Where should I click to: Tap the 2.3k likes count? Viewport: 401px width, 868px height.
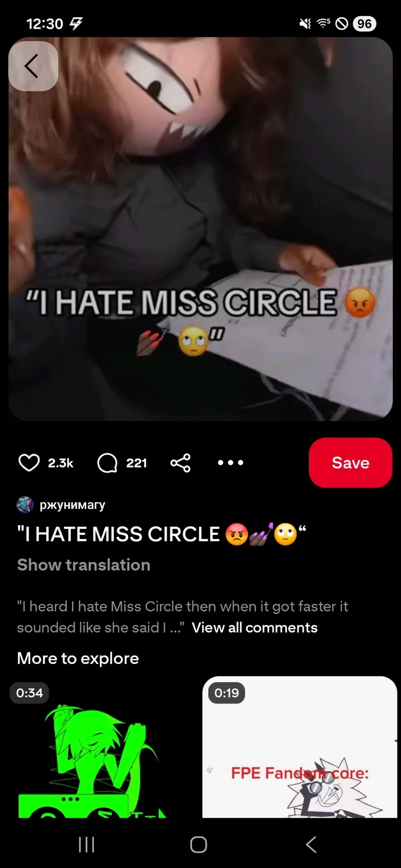[61, 463]
